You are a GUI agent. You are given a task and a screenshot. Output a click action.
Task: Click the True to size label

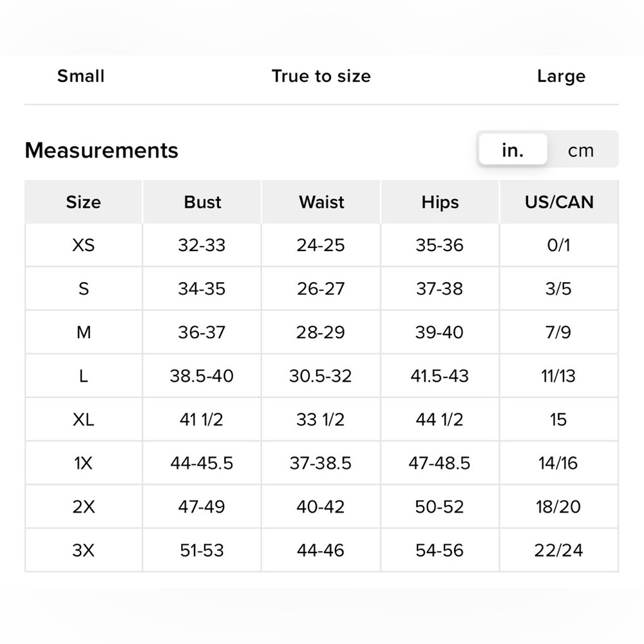point(321,76)
